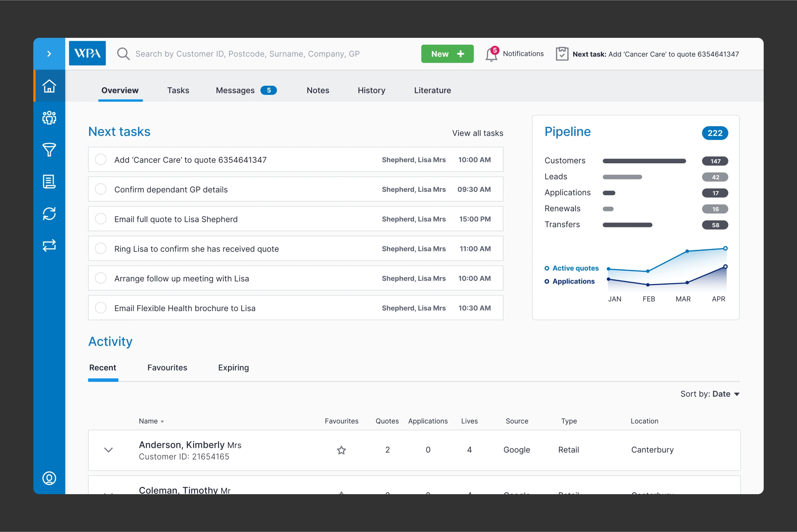
Task: Click the 'Confirm dependant GP details' task text
Action: pos(171,189)
